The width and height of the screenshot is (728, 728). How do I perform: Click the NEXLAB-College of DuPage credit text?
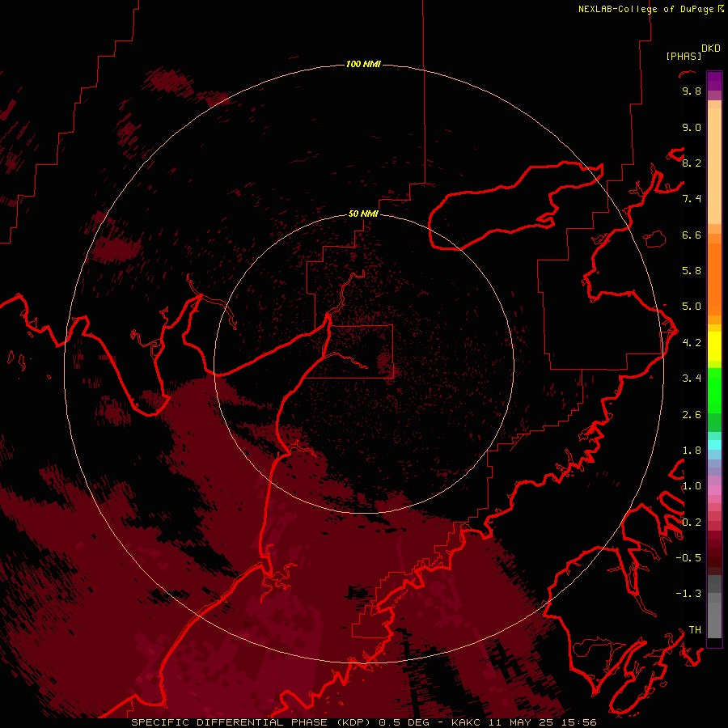coord(647,9)
